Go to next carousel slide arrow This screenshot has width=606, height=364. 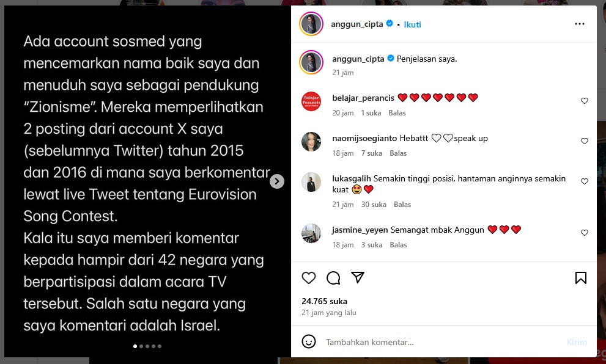pyautogui.click(x=277, y=181)
